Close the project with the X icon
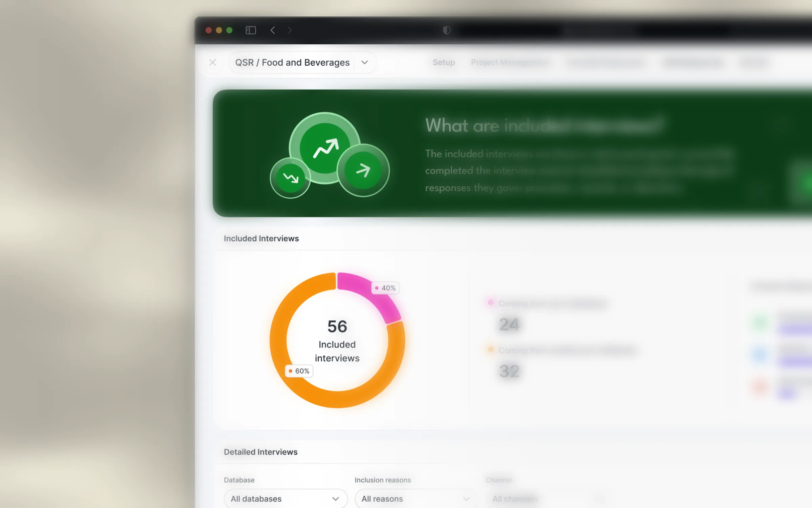 pos(212,62)
